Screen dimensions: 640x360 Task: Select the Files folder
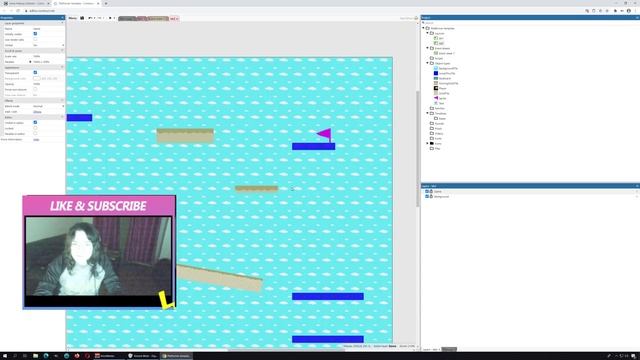[x=437, y=149]
